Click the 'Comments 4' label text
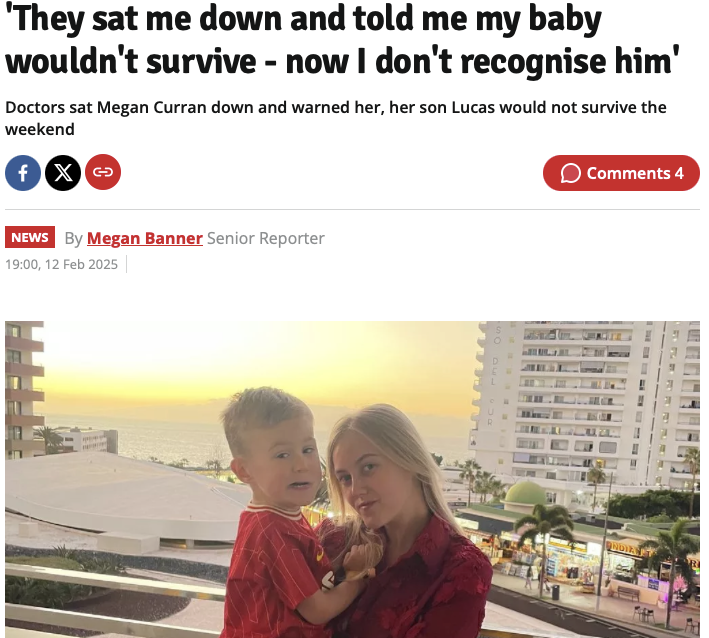 click(635, 173)
